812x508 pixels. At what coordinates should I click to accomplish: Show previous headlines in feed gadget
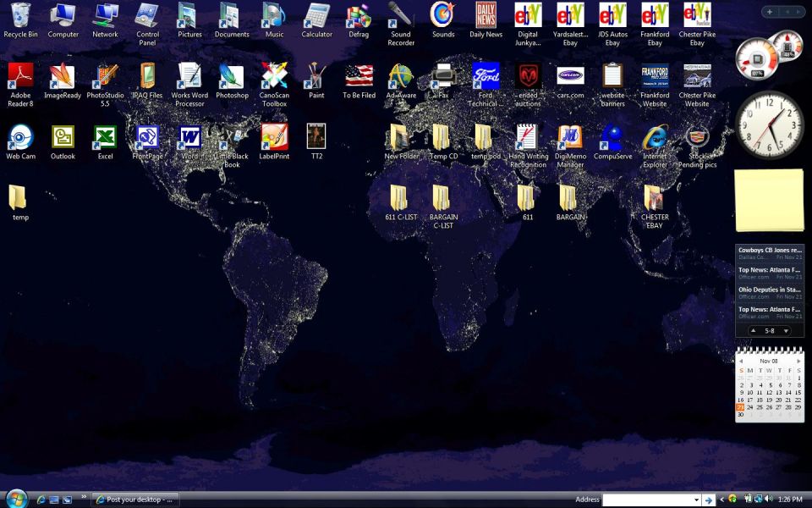coord(753,330)
